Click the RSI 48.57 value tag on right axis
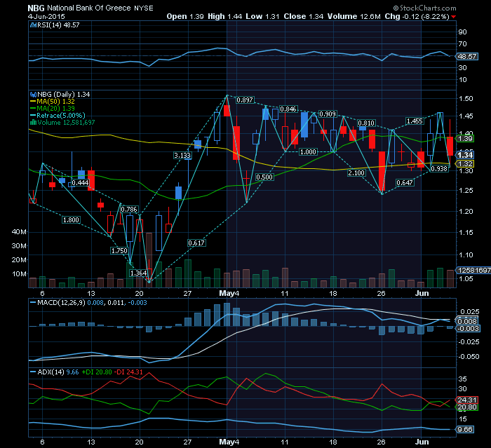Viewport: 491px width, 448px height. pos(467,56)
